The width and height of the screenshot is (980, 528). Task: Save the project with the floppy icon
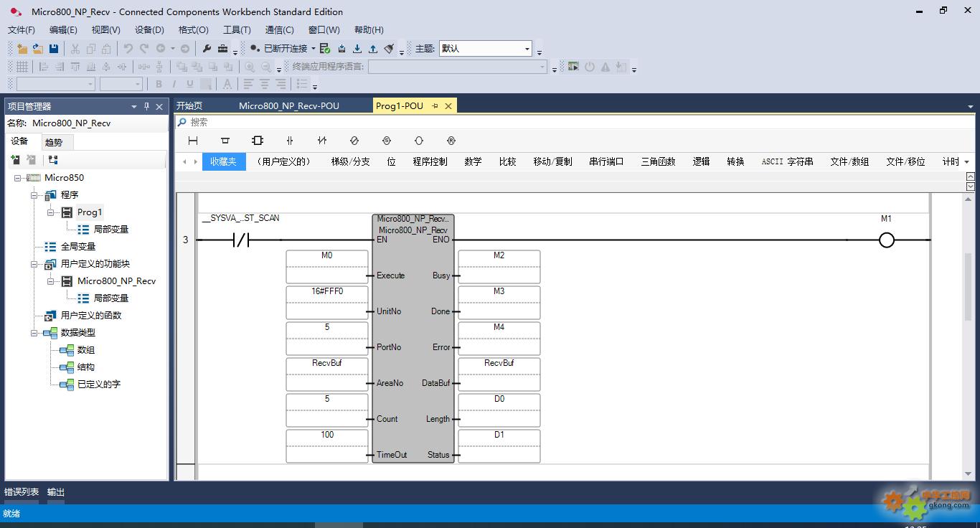54,49
